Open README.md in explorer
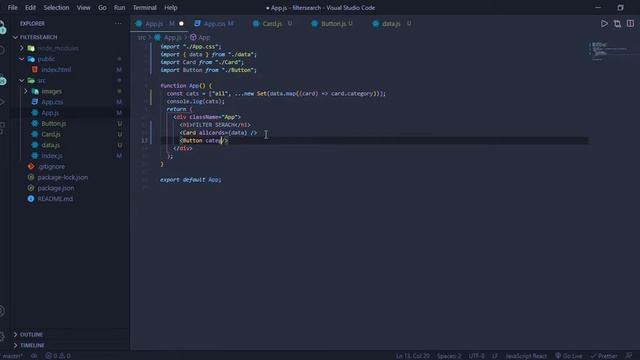 (x=55, y=199)
